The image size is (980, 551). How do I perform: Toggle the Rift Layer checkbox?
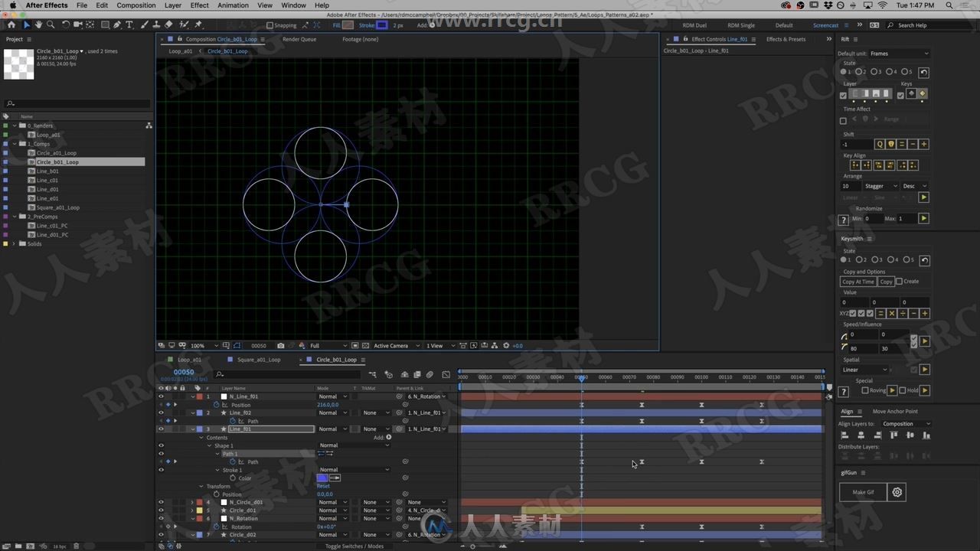click(844, 96)
